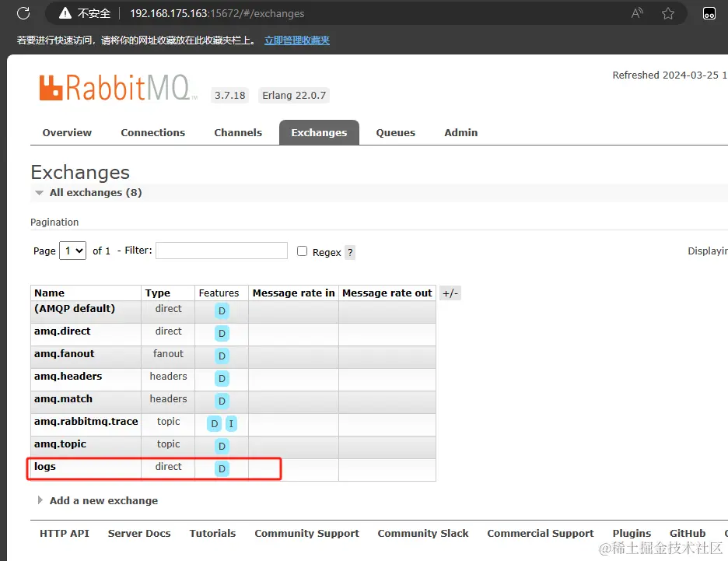
Task: Switch to the Queues tab
Action: point(396,133)
